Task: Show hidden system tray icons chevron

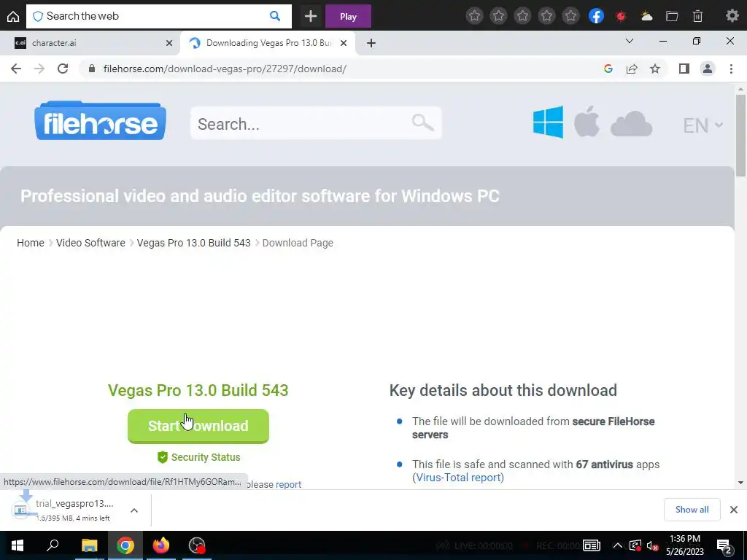Action: 617,545
